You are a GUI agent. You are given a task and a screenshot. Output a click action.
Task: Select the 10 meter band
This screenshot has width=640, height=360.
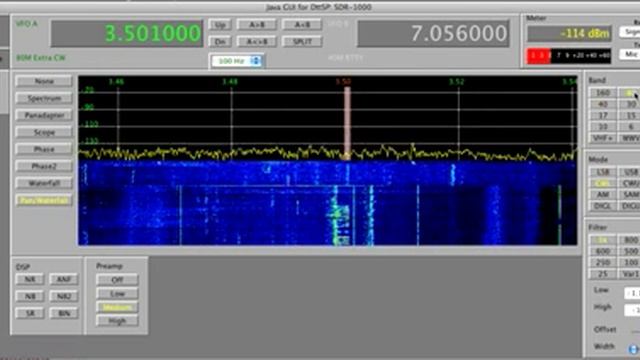pos(603,127)
